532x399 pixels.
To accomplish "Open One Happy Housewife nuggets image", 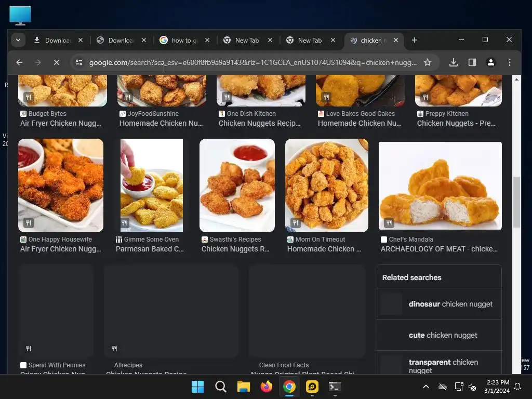I will tap(61, 185).
